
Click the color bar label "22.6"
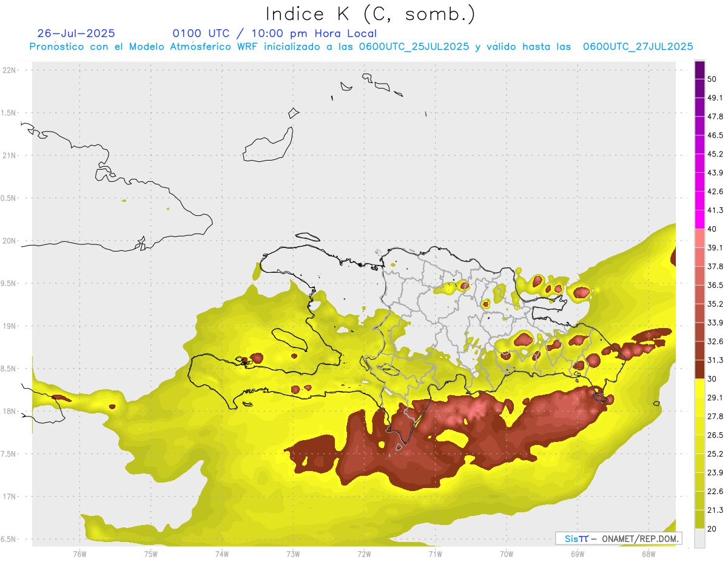pyautogui.click(x=715, y=492)
